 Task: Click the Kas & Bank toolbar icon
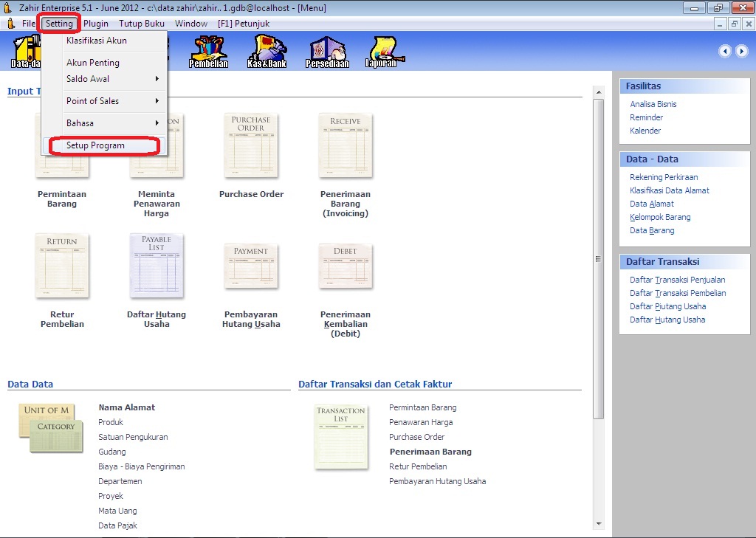(267, 51)
